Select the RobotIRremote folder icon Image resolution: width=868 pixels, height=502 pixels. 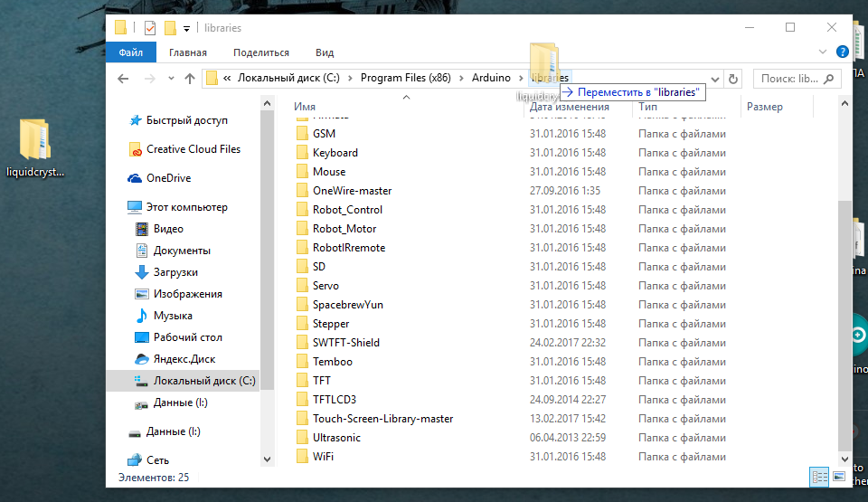302,247
